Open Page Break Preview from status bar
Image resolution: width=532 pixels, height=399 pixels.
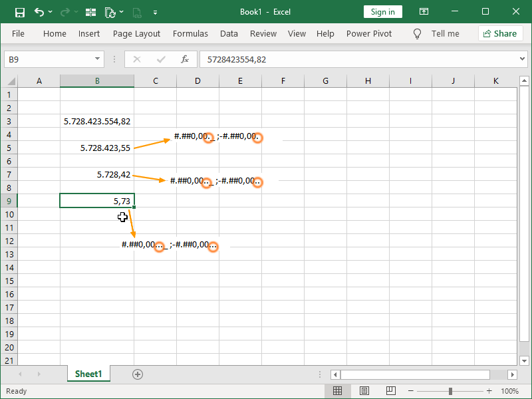pyautogui.click(x=390, y=390)
